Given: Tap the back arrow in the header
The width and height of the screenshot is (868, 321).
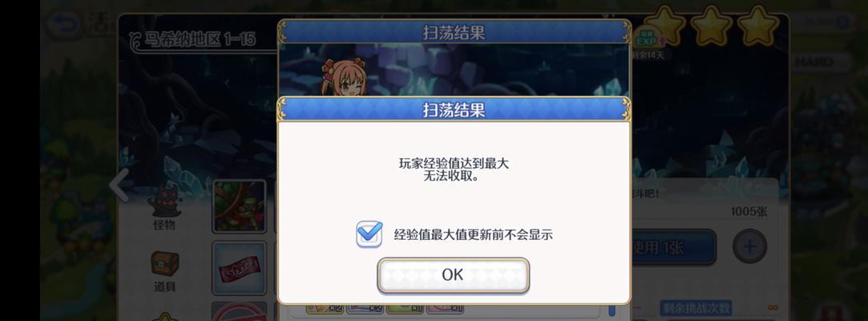Looking at the screenshot, I should (64, 23).
